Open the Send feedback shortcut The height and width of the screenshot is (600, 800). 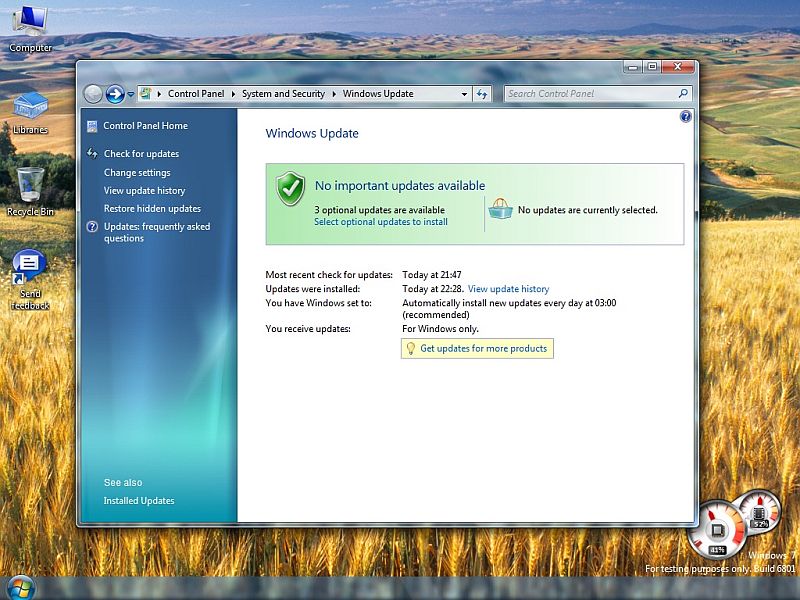[x=30, y=279]
